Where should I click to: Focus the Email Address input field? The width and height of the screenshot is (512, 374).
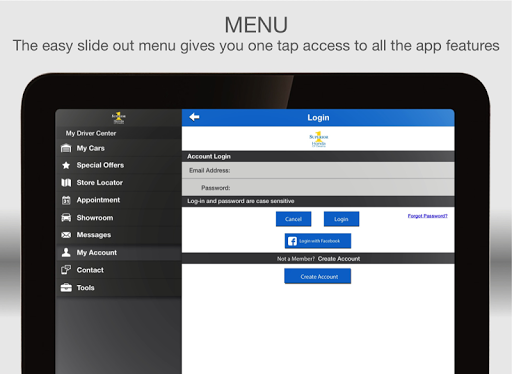click(x=318, y=170)
